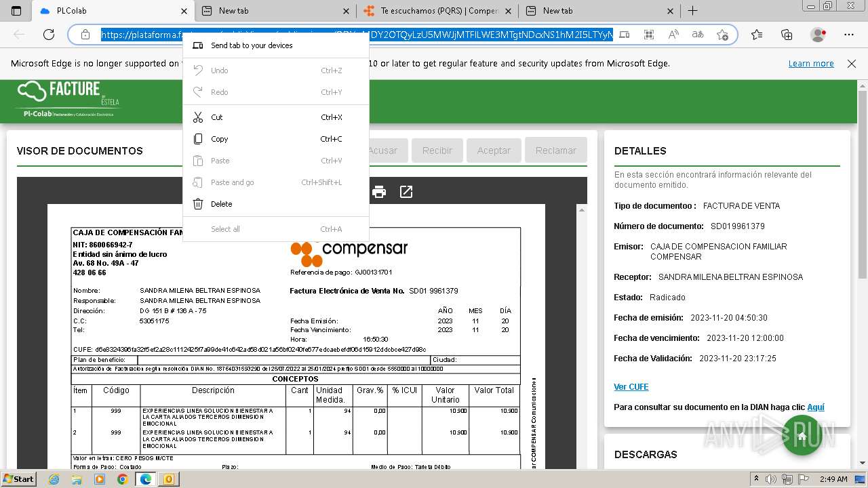Click the round green home button
Screen dimensions: 868x488
click(x=803, y=435)
